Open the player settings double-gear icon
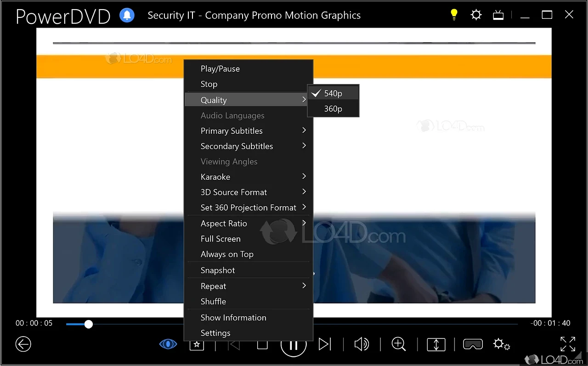588x366 pixels. [x=501, y=344]
